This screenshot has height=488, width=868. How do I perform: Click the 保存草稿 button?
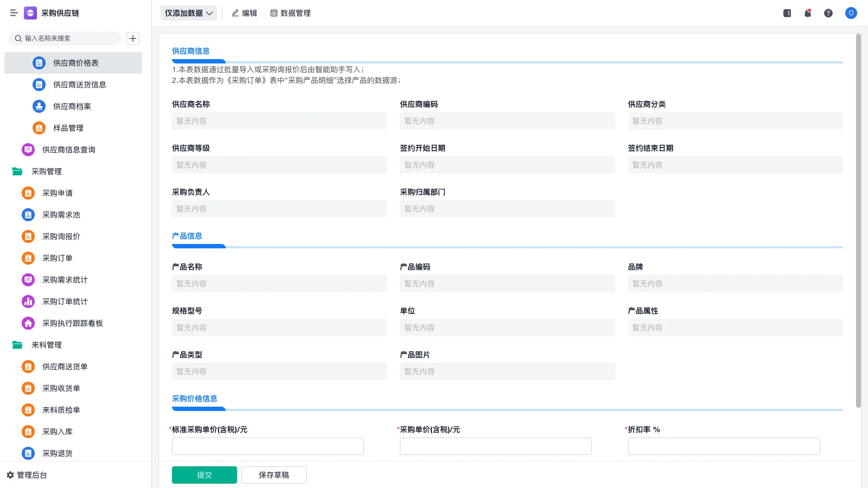click(274, 475)
